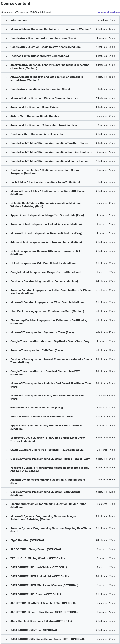The image size is (120, 644).
Task: Expand the Introduction section chevron
Action: [x=6, y=20]
